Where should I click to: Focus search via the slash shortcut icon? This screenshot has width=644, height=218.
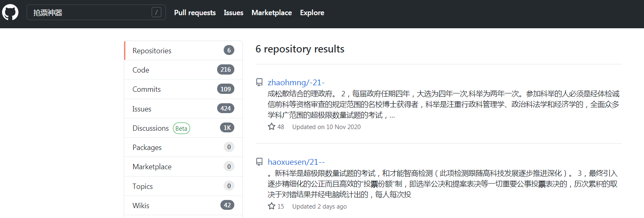156,12
